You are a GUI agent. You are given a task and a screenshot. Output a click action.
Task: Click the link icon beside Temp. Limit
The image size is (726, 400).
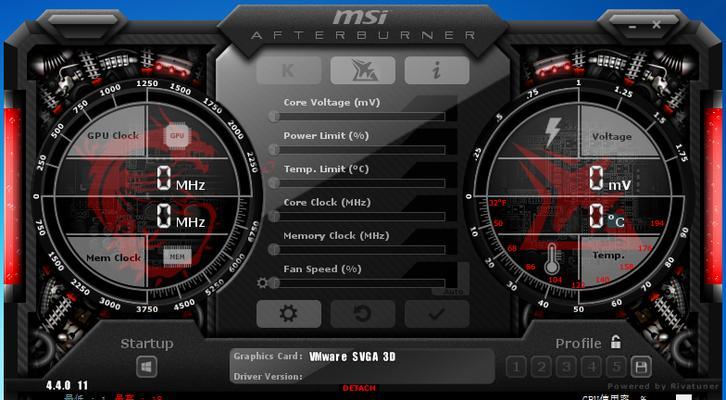coord(267,168)
